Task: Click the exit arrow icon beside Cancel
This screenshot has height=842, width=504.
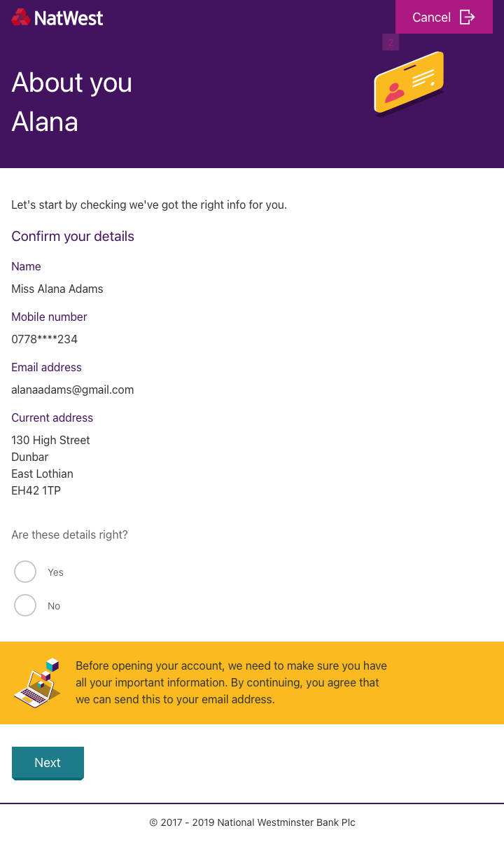Action: tap(467, 18)
